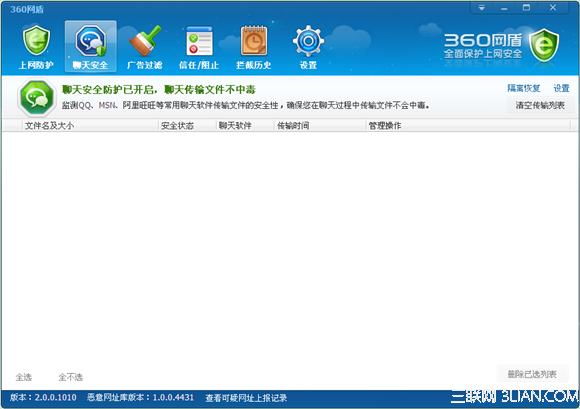Click the 全不选 link
This screenshot has width=580, height=409.
71,377
